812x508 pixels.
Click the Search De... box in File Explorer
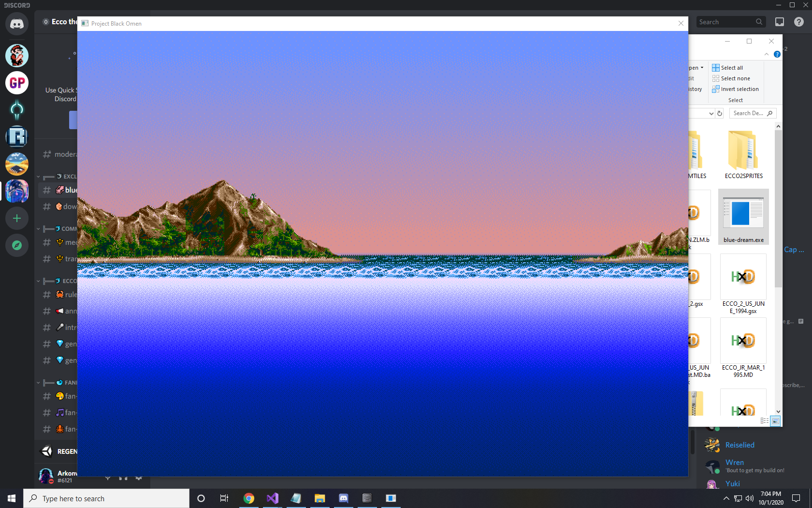753,113
